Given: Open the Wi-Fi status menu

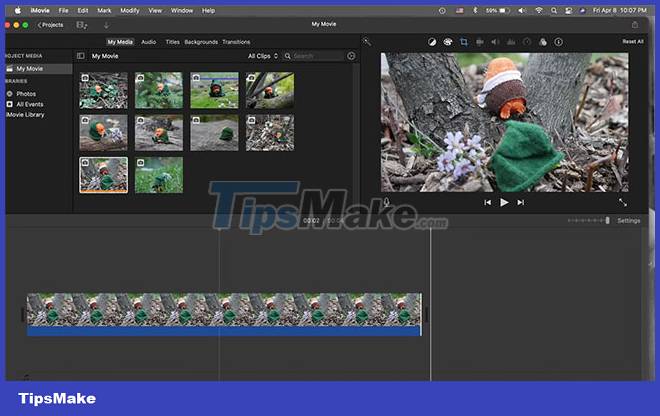Looking at the screenshot, I should pos(539,11).
